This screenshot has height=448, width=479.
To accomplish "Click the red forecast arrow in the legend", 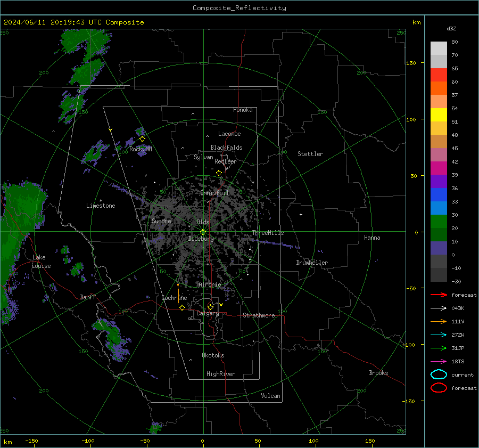I will (439, 295).
